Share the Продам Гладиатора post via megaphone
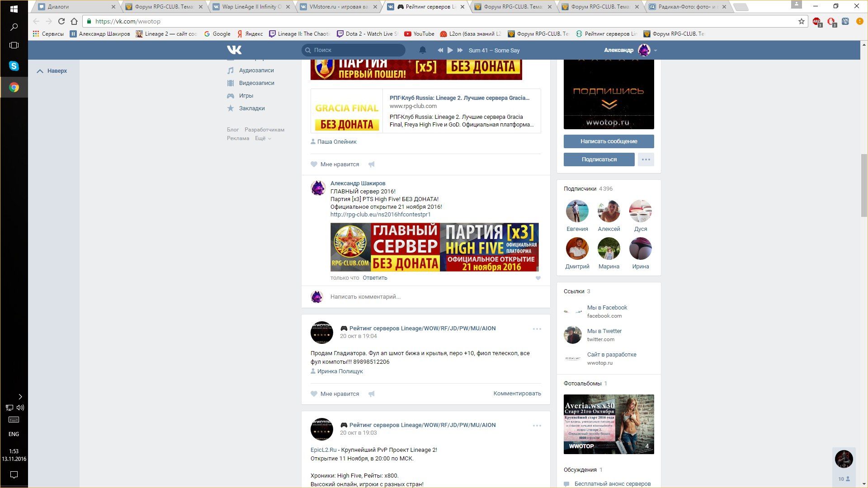Viewport: 868px width, 488px height. coord(371,394)
